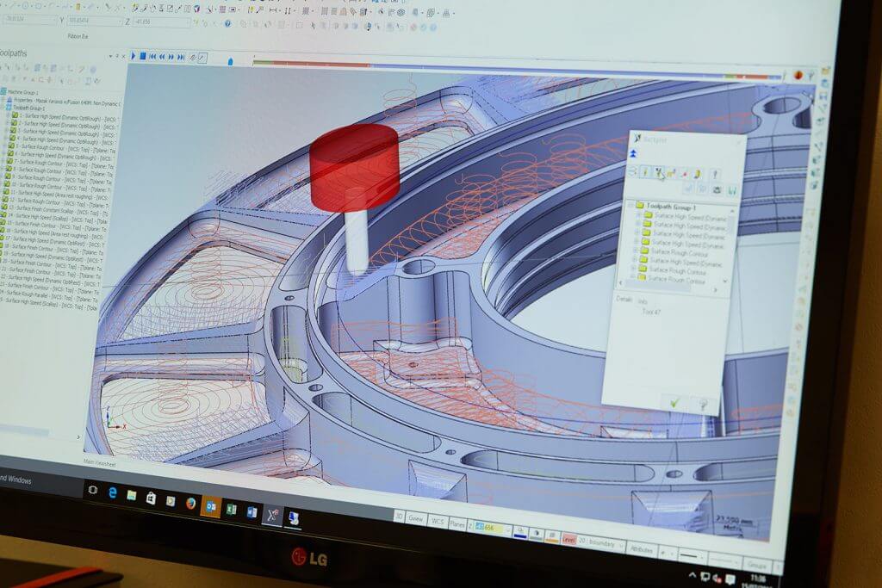Toggle 3D mode in the status bar

pyautogui.click(x=399, y=516)
